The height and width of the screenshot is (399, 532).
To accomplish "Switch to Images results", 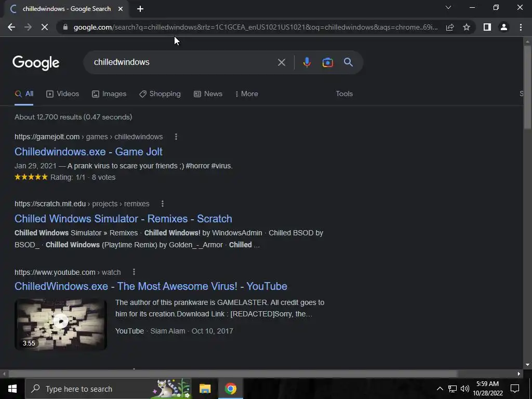I will [x=109, y=94].
